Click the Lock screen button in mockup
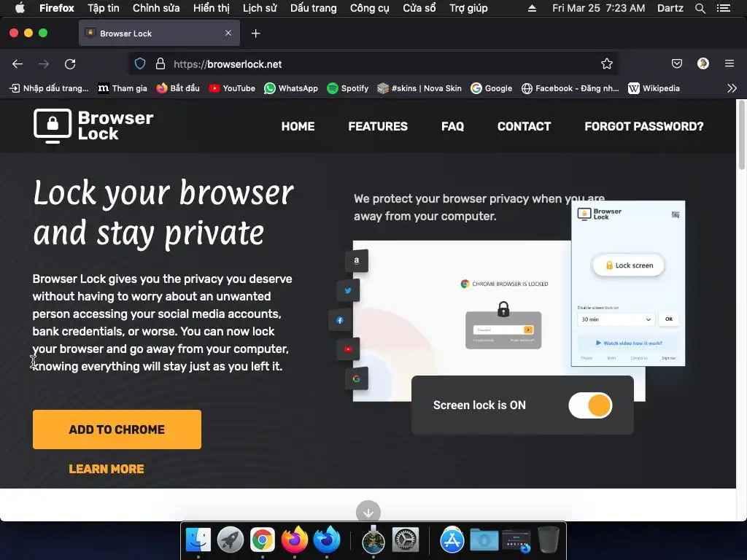This screenshot has height=560, width=747. point(628,265)
